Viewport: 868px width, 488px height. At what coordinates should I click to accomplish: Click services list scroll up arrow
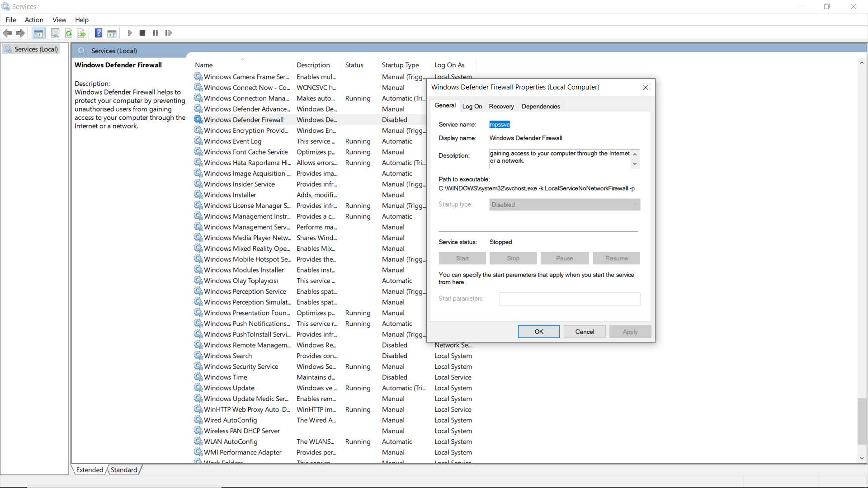(862, 63)
